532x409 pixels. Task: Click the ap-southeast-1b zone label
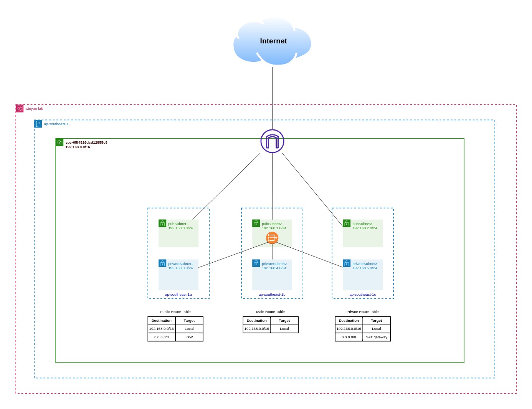coord(272,295)
